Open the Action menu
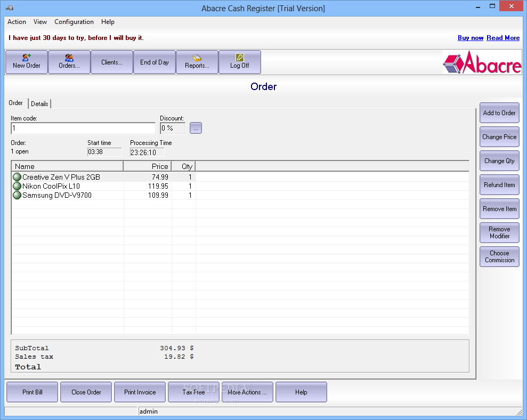The image size is (527, 420). (17, 22)
